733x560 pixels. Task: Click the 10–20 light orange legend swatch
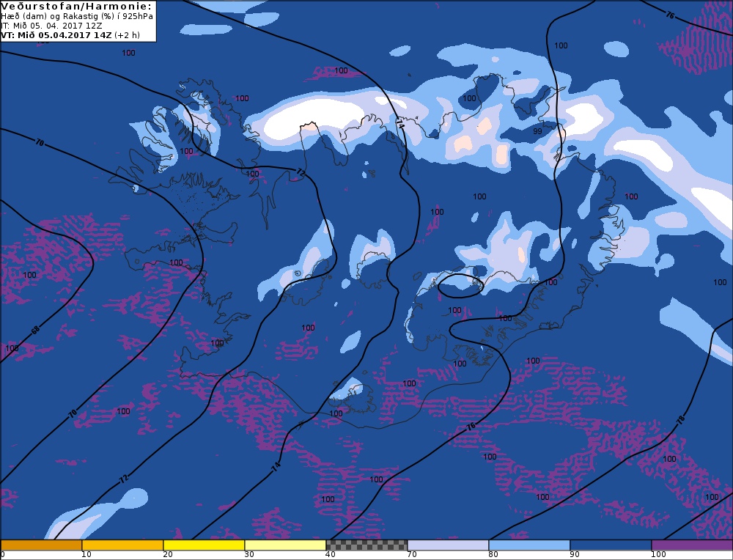(122, 545)
